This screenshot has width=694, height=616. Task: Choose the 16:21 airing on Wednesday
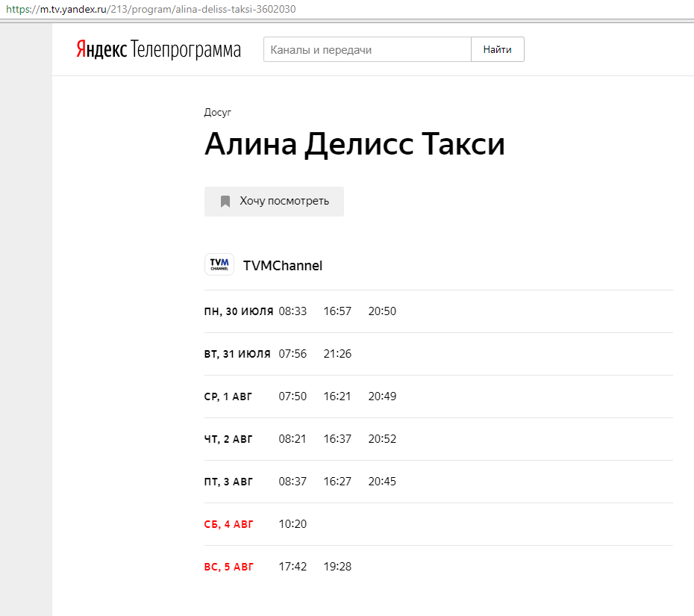pos(337,396)
